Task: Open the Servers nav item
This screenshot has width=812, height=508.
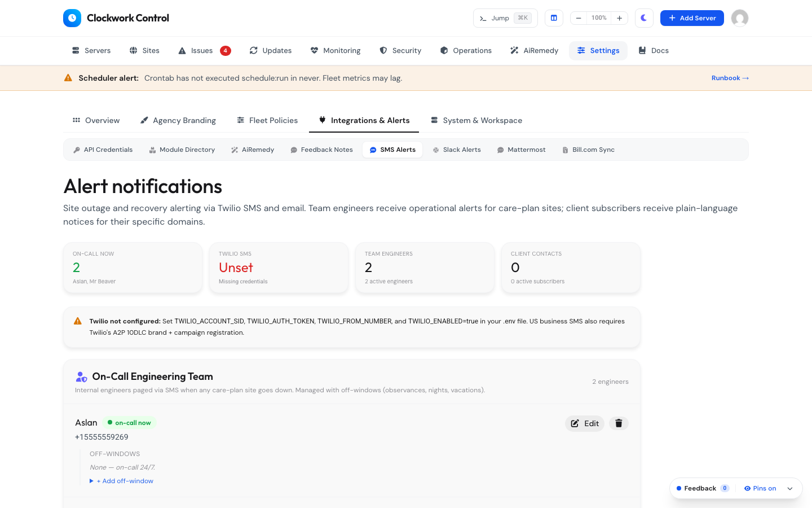Action: point(91,51)
